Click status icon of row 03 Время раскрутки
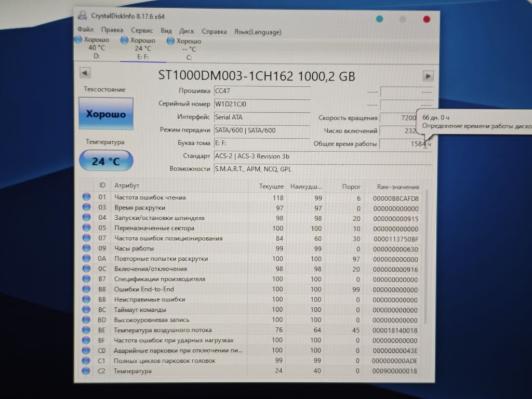Screen dimensions: 532x399 [x=87, y=207]
